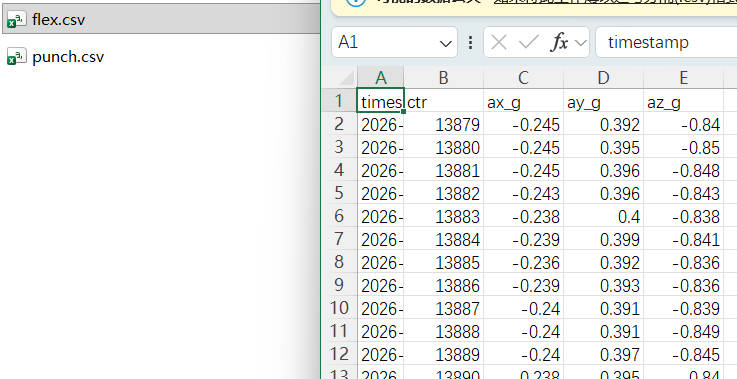Click cell with value 13885

click(443, 262)
